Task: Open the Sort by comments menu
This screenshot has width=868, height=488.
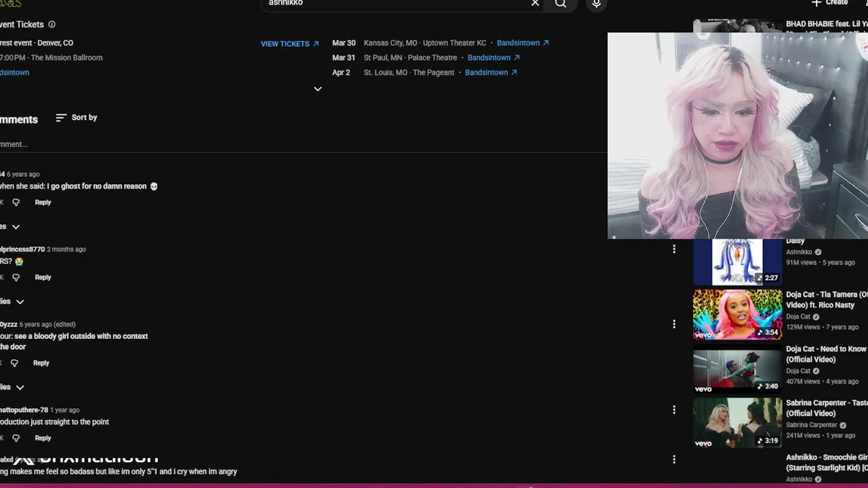Action: tap(76, 118)
